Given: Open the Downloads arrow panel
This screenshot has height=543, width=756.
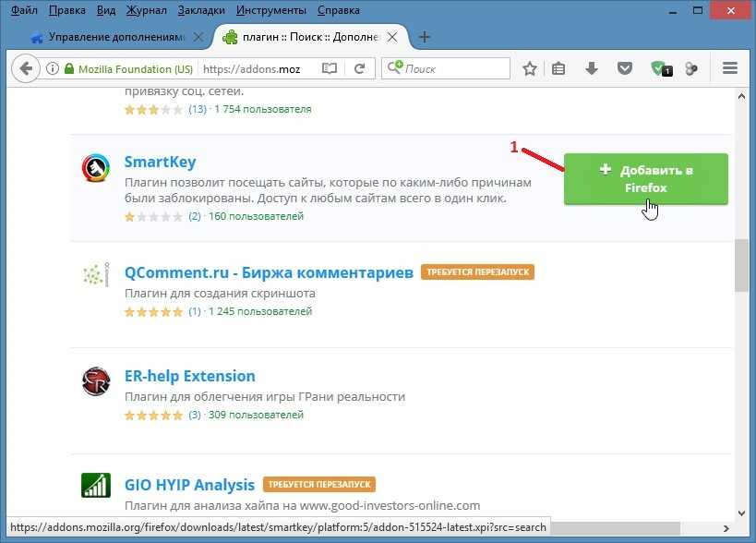Looking at the screenshot, I should (x=592, y=68).
